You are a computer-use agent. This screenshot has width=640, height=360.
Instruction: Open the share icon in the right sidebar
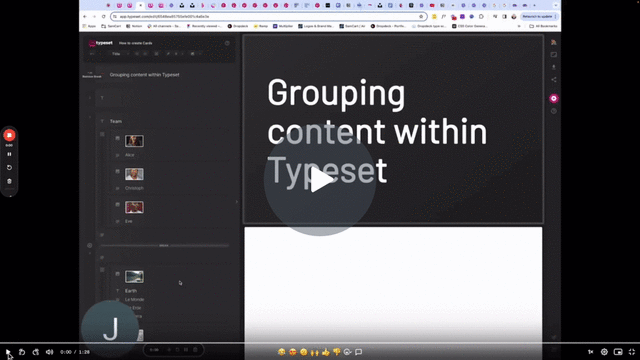[553, 80]
